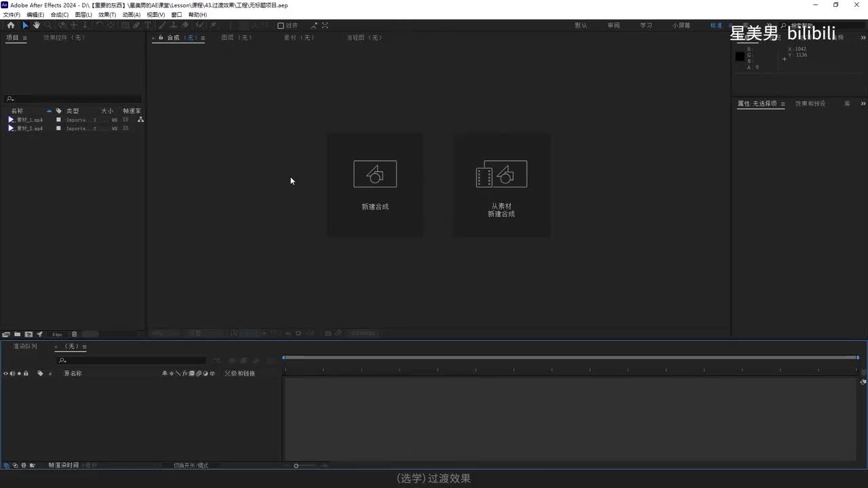Image resolution: width=868 pixels, height=488 pixels.
Task: Select the Hand tool
Action: 37,25
